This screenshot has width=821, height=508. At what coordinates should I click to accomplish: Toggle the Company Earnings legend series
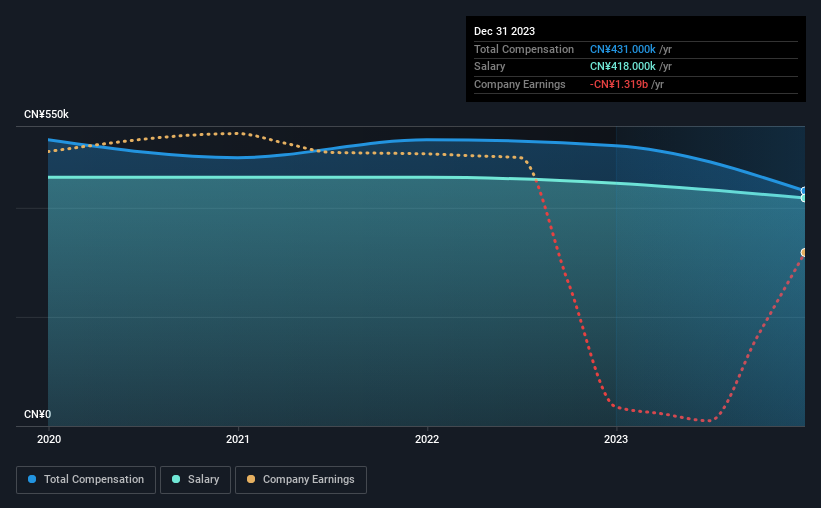[x=301, y=480]
